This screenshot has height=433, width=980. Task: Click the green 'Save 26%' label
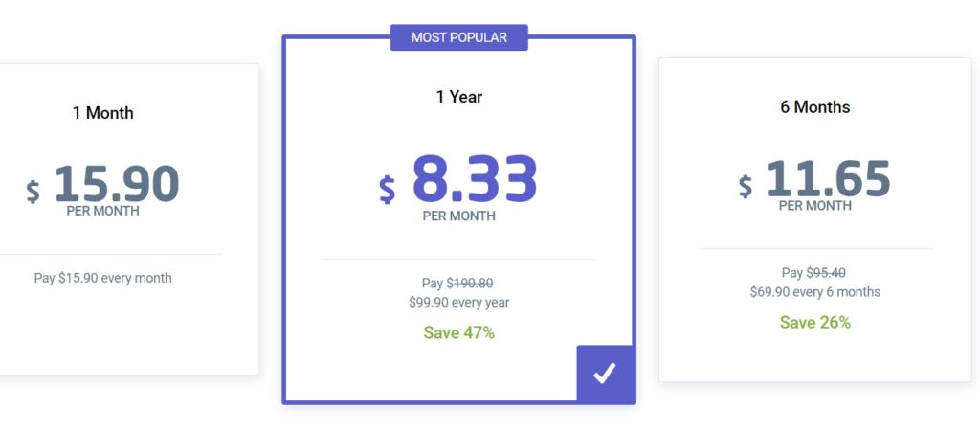click(x=815, y=323)
